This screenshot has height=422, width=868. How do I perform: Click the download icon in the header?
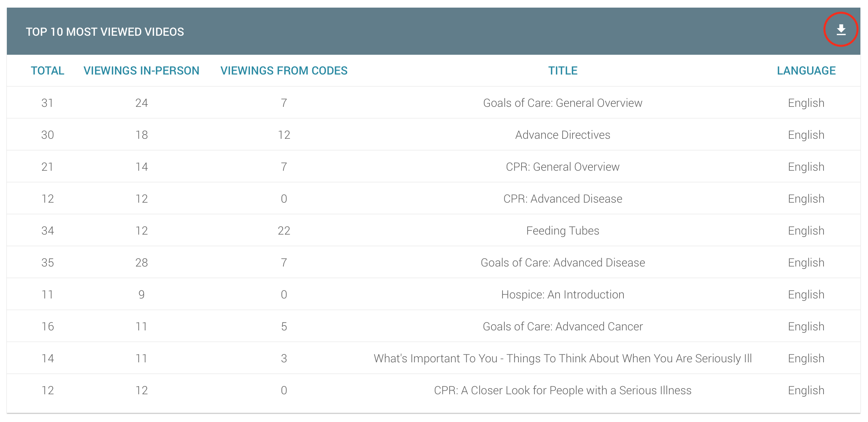click(x=841, y=30)
